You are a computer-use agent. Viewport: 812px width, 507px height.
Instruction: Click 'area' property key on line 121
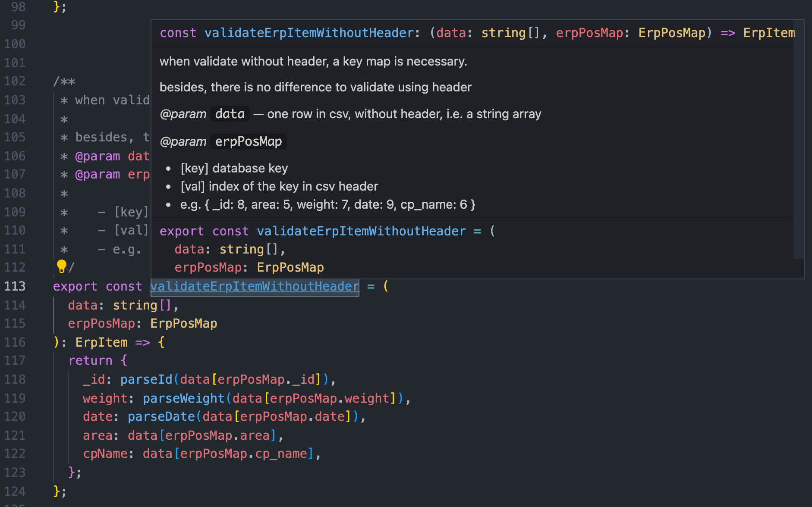click(98, 435)
